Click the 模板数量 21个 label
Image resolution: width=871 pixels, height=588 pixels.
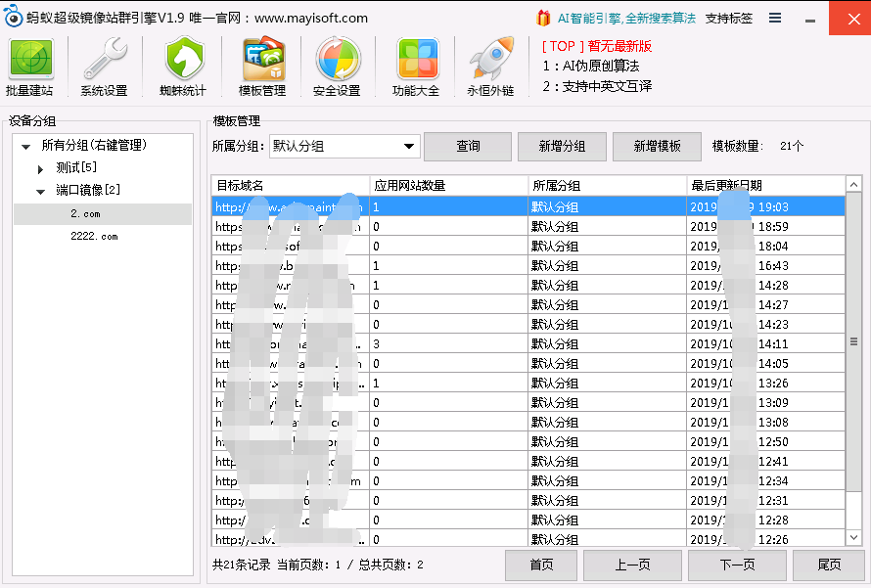[x=757, y=146]
